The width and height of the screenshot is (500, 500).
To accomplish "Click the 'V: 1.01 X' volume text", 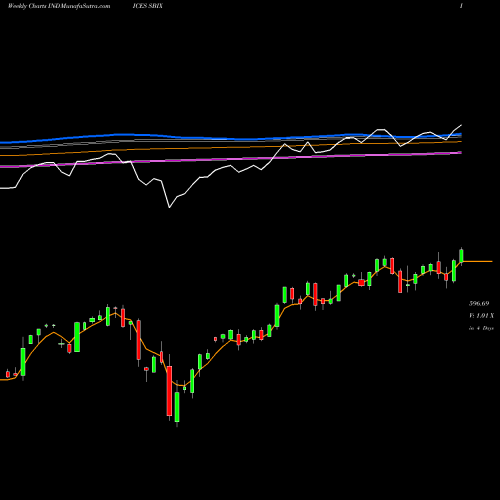I will 481,315.
